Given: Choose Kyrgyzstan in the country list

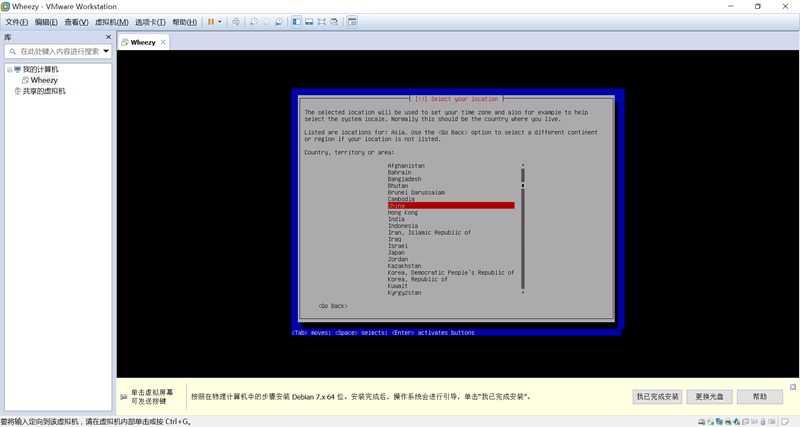Looking at the screenshot, I should 405,293.
